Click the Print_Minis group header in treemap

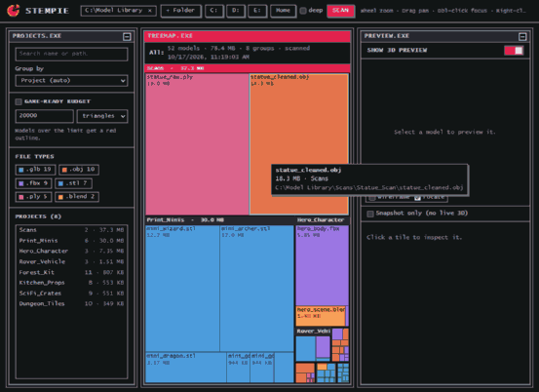[219, 220]
